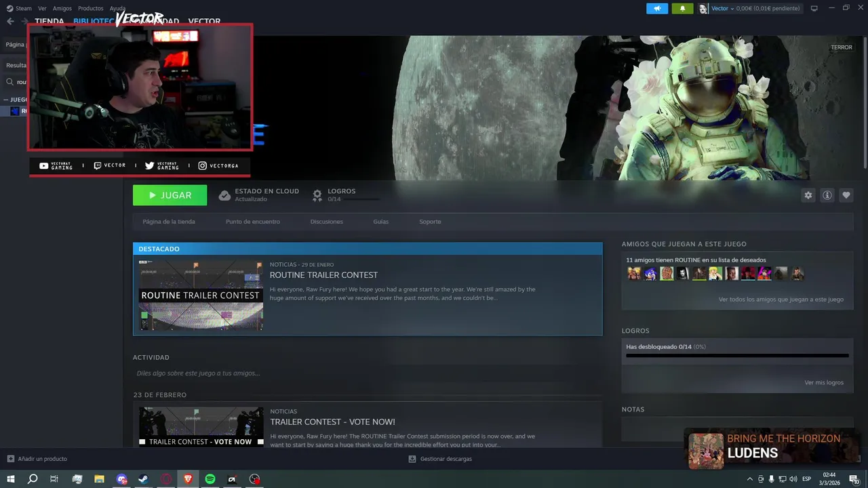Image resolution: width=868 pixels, height=488 pixels.
Task: Open Task View in taskbar
Action: pos(54,479)
